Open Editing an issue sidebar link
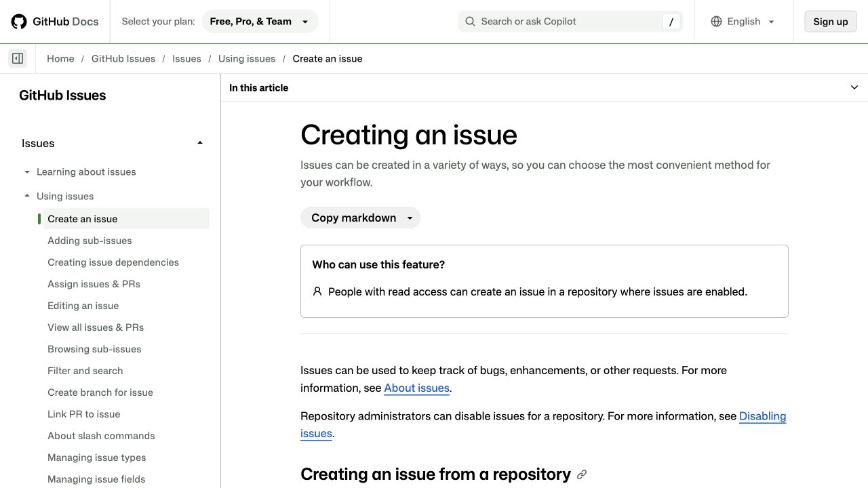This screenshot has width=868, height=488. pyautogui.click(x=83, y=306)
